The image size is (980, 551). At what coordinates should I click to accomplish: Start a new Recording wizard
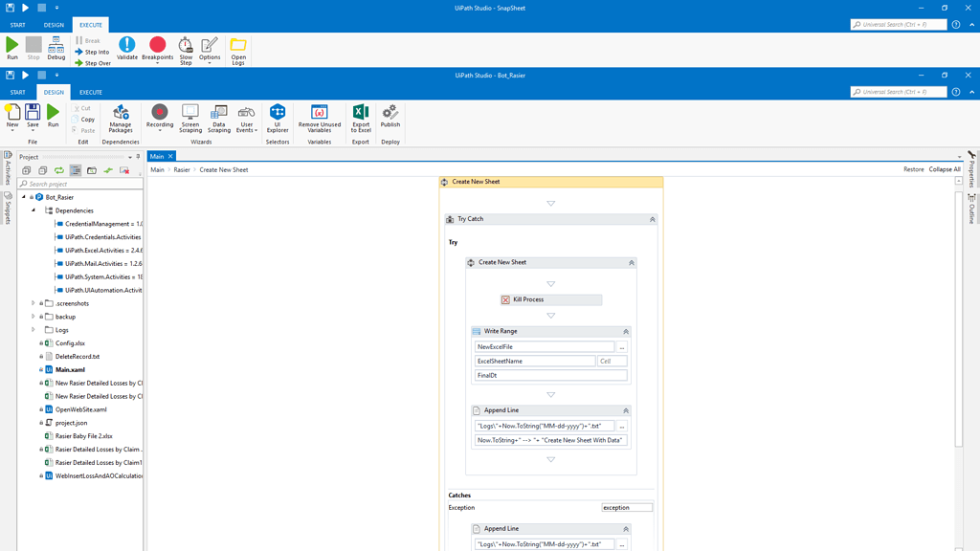[159, 117]
